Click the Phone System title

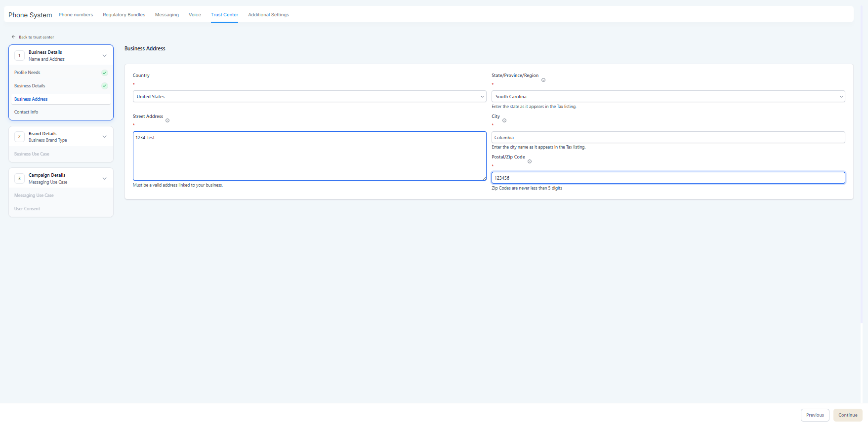(x=30, y=15)
